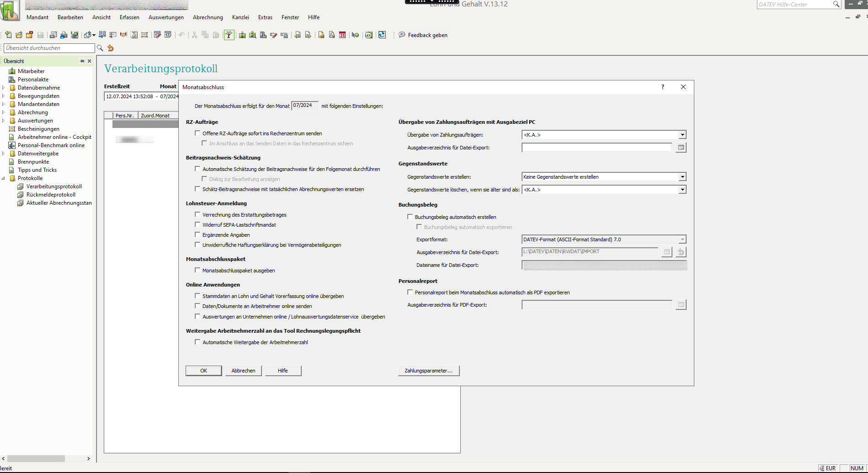868x473 pixels.
Task: Browse folder for Ausgabeverzeichnis under Zahlungsaufträge
Action: 681,148
